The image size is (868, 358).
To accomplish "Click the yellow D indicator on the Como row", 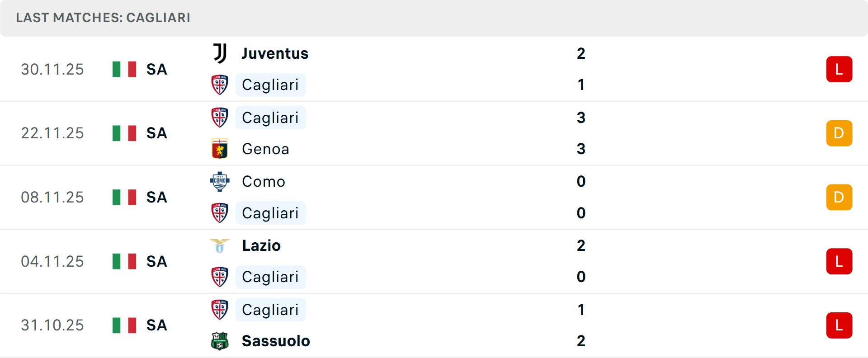I will pyautogui.click(x=839, y=197).
